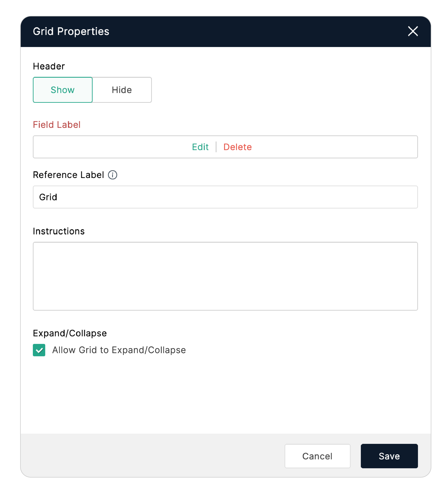Uncheck the Allow Grid to Expand/Collapse checkbox
Image resolution: width=448 pixels, height=494 pixels.
[39, 350]
